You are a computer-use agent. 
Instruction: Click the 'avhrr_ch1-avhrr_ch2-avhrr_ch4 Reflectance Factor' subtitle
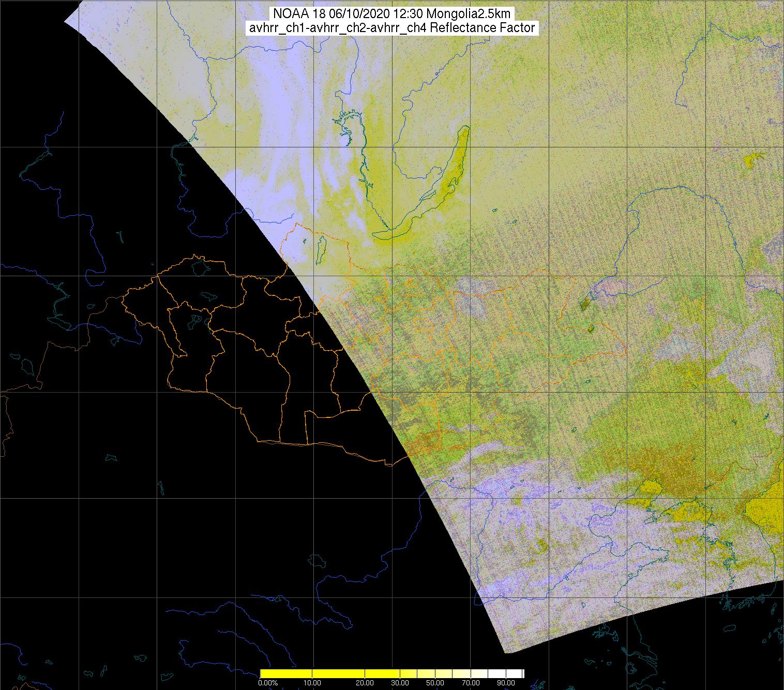coord(392,27)
